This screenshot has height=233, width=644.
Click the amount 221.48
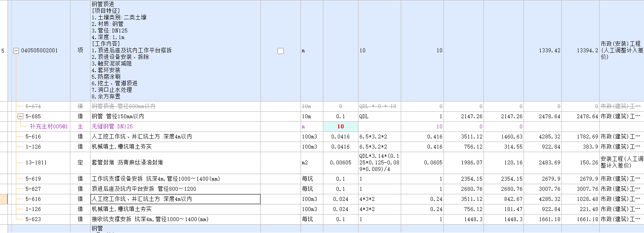click(x=589, y=209)
